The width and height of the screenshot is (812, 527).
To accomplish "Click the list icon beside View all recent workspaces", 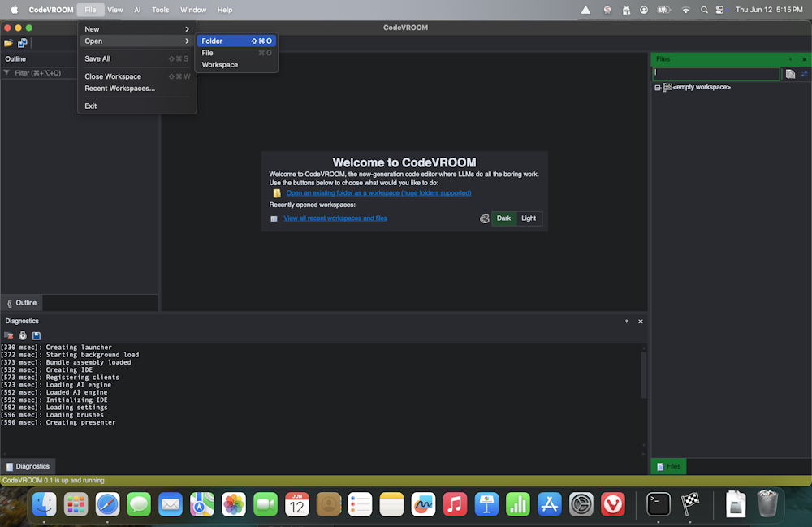I will click(274, 218).
